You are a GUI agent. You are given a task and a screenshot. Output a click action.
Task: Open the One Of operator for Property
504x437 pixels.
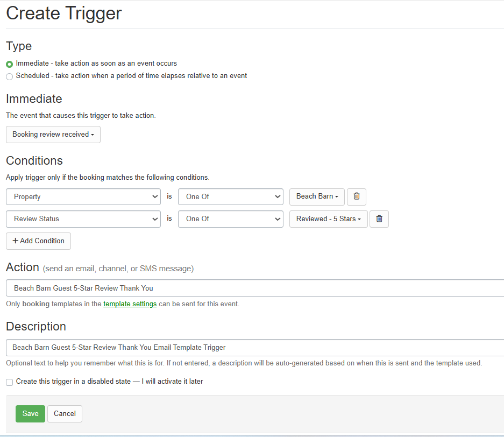(230, 197)
